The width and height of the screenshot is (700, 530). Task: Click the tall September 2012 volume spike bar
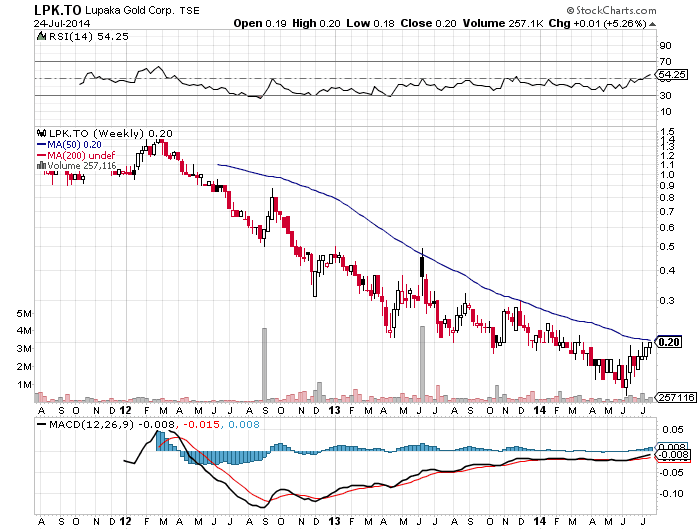[264, 364]
